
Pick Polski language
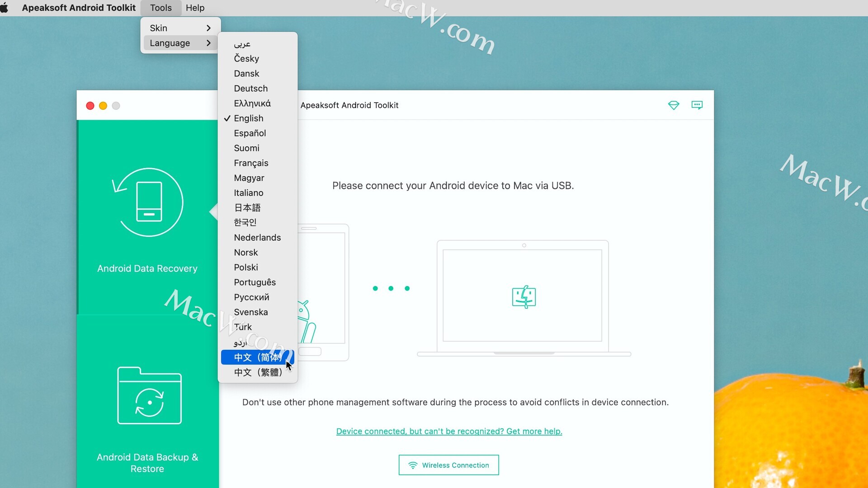point(258,267)
